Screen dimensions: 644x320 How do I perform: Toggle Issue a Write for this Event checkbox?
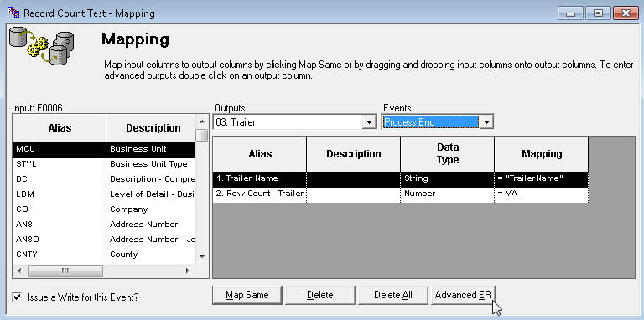17,297
